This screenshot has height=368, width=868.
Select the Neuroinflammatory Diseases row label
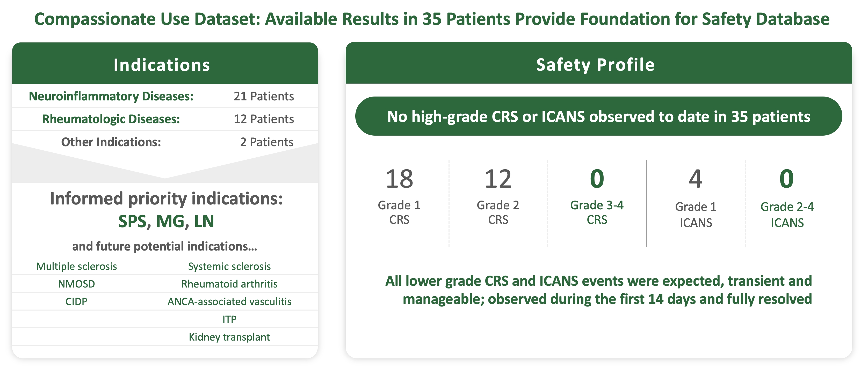tap(111, 96)
